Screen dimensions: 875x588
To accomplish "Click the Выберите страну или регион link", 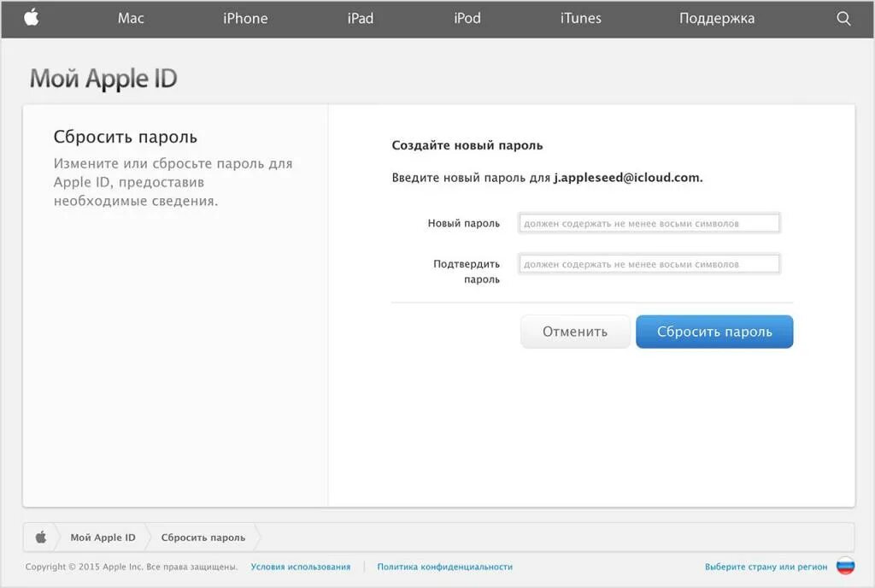I will (766, 567).
